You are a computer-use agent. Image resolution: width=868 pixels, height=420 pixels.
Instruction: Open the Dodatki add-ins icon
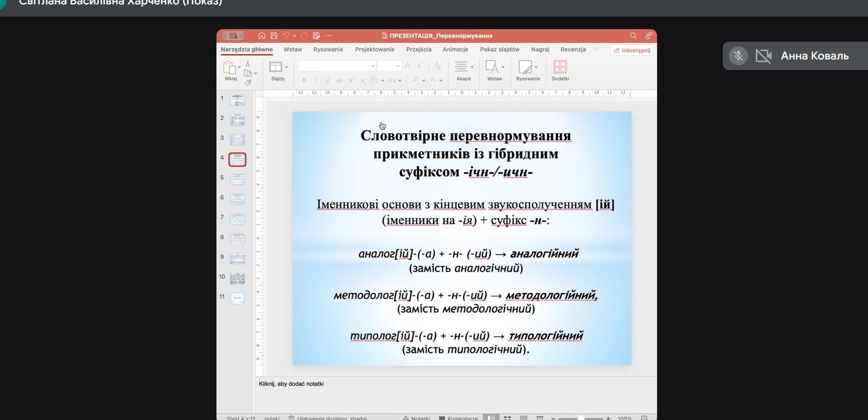coord(560,67)
